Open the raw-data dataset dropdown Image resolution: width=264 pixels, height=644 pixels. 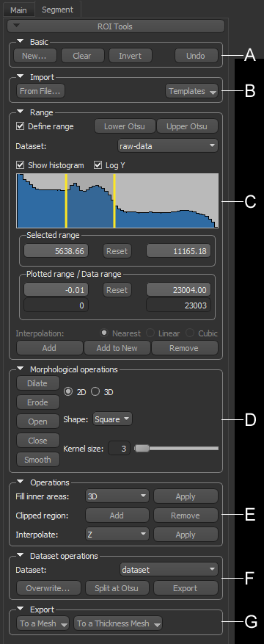click(168, 145)
